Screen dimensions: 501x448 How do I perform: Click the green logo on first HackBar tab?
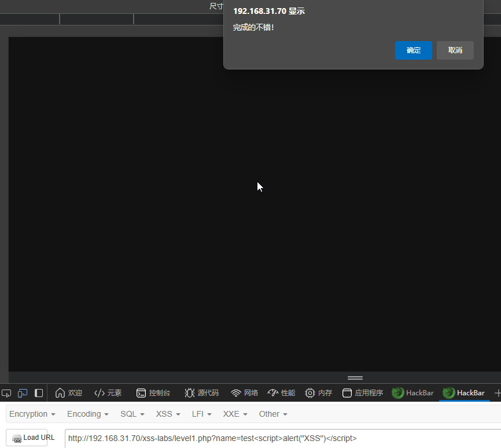pyautogui.click(x=398, y=393)
